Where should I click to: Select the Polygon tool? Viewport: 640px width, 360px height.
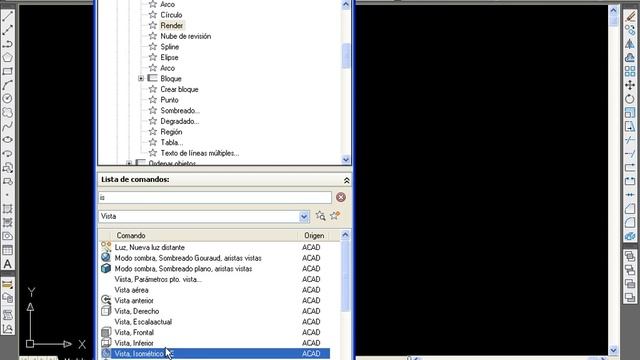(x=7, y=58)
